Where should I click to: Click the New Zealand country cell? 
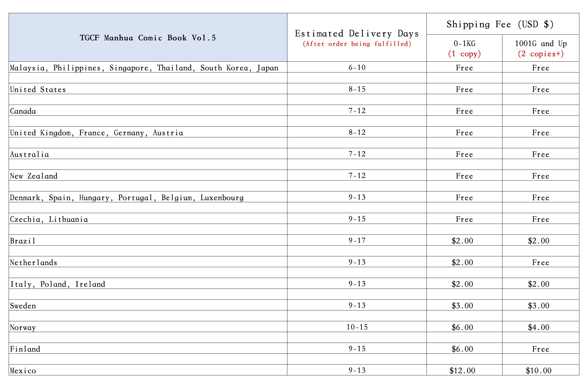34,176
